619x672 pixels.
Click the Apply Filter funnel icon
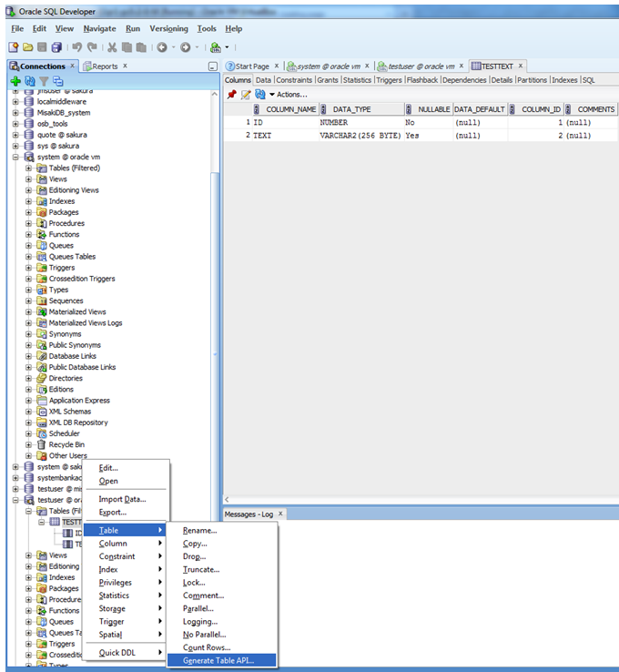(x=44, y=81)
